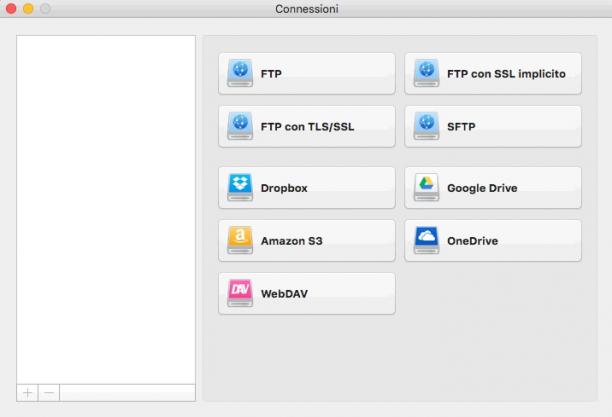Pick the FTP con TLS/SSL label
Screen dimensions: 612x417
308,127
